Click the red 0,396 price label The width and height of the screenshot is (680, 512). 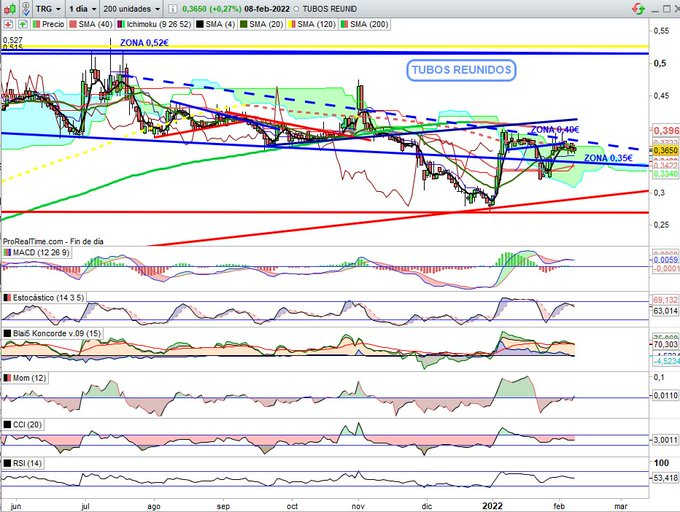(665, 130)
